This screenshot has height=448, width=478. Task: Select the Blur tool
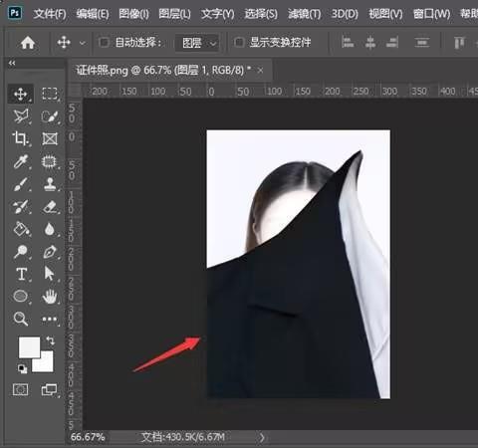coord(50,229)
